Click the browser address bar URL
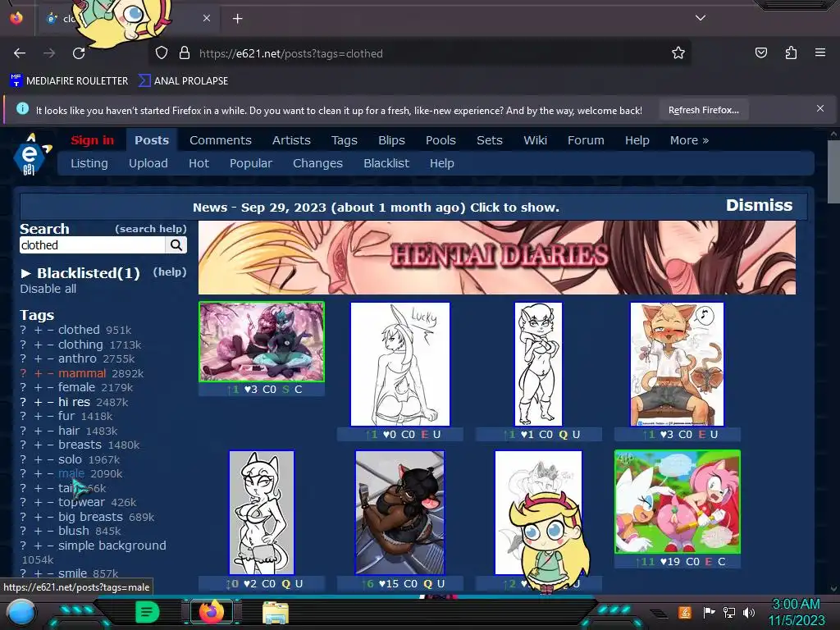Image resolution: width=840 pixels, height=630 pixels. click(x=291, y=53)
